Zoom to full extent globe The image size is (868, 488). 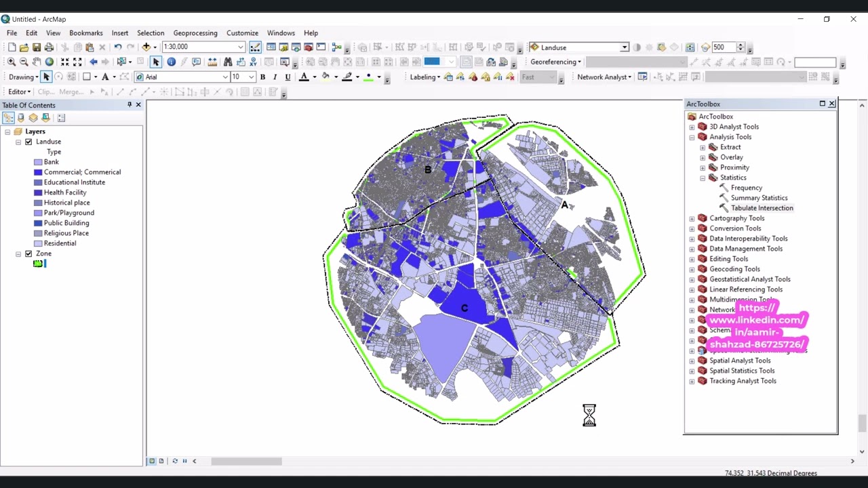(49, 62)
